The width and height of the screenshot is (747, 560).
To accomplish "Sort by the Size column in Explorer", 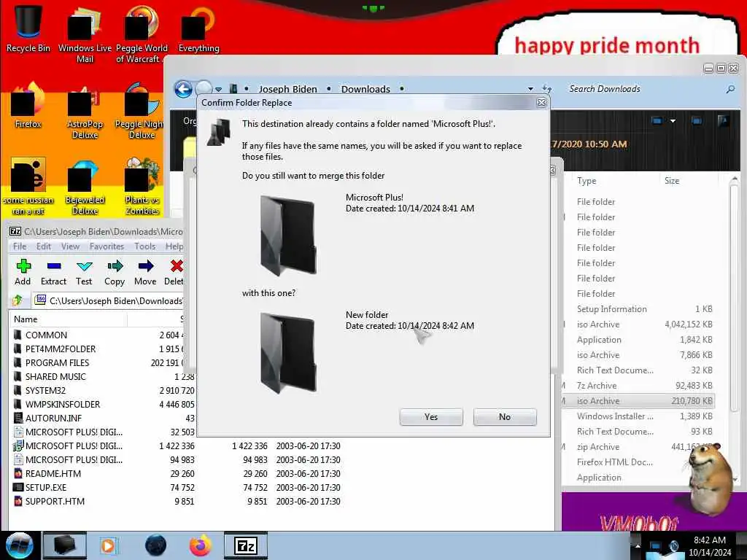I will tap(672, 181).
